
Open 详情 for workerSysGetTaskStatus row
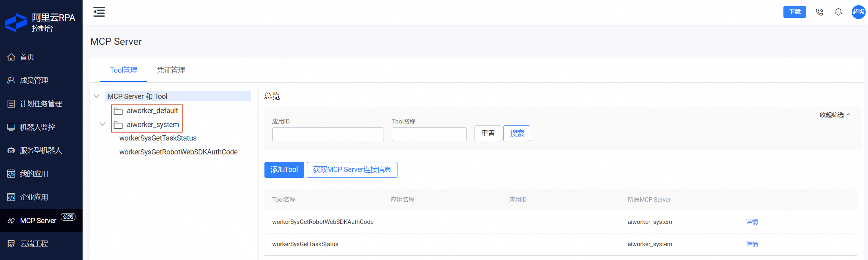tap(752, 244)
